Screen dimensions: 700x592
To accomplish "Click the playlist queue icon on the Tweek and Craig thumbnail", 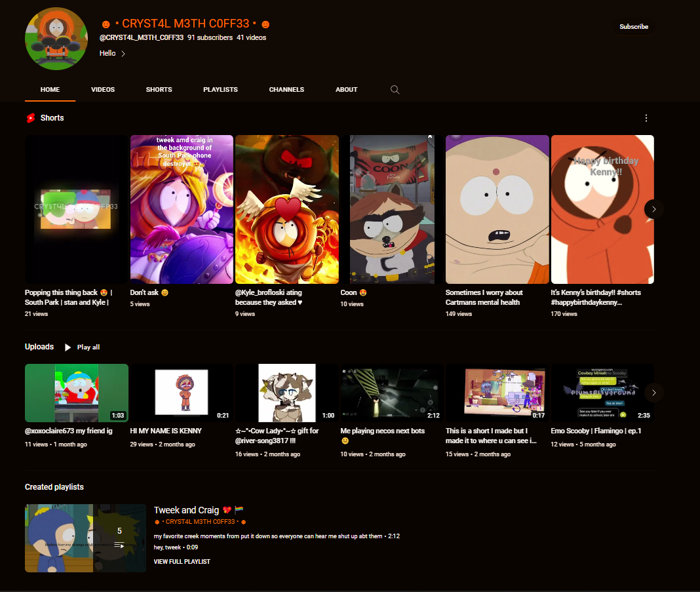I will click(119, 545).
